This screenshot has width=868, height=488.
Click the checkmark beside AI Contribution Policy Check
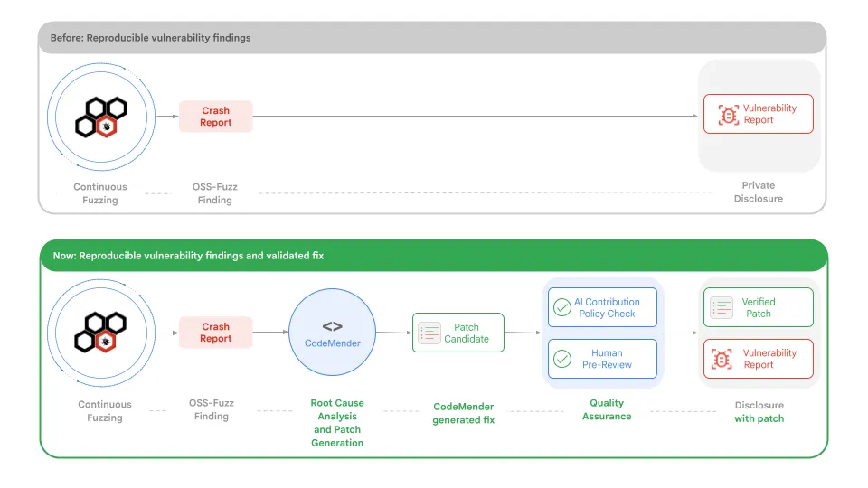pos(561,307)
